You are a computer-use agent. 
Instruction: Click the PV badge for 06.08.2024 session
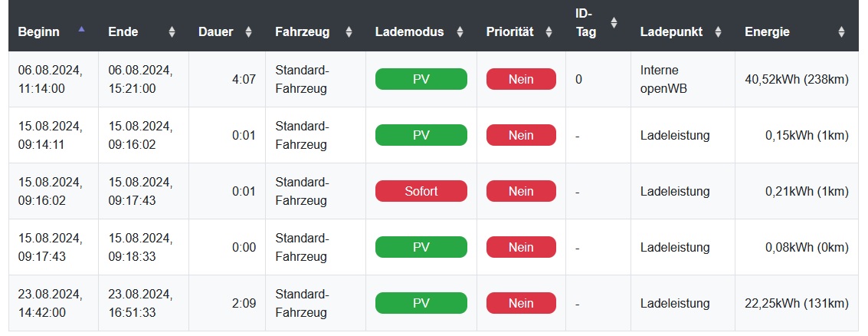[x=421, y=79]
